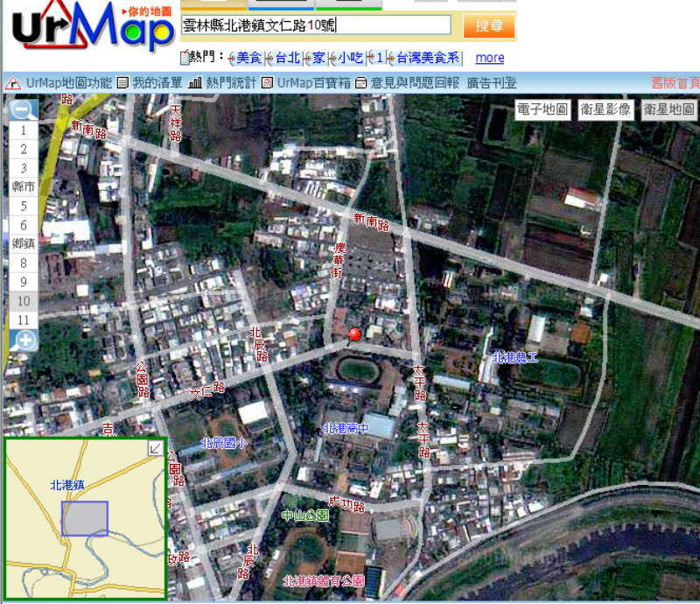
Task: Open 意見與問題回報 feedback
Action: coord(407,83)
